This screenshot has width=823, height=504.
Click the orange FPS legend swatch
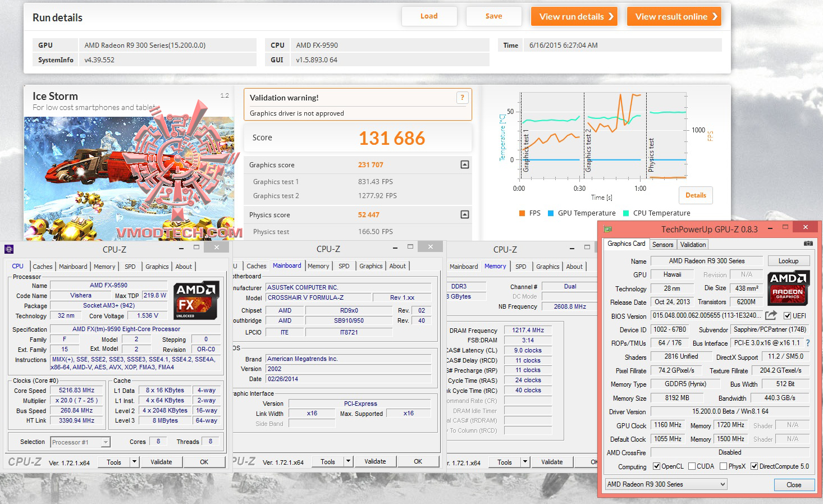[x=522, y=213]
